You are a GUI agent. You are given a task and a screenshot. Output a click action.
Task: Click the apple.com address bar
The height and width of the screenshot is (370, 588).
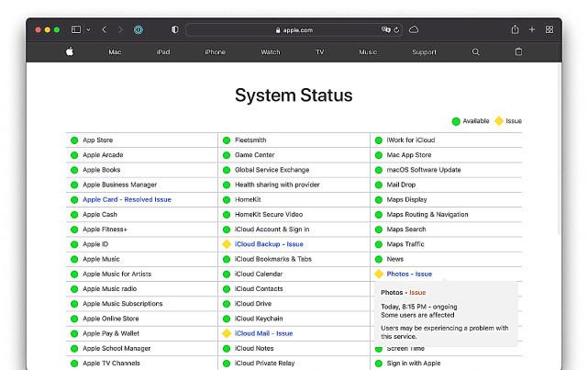click(x=294, y=30)
